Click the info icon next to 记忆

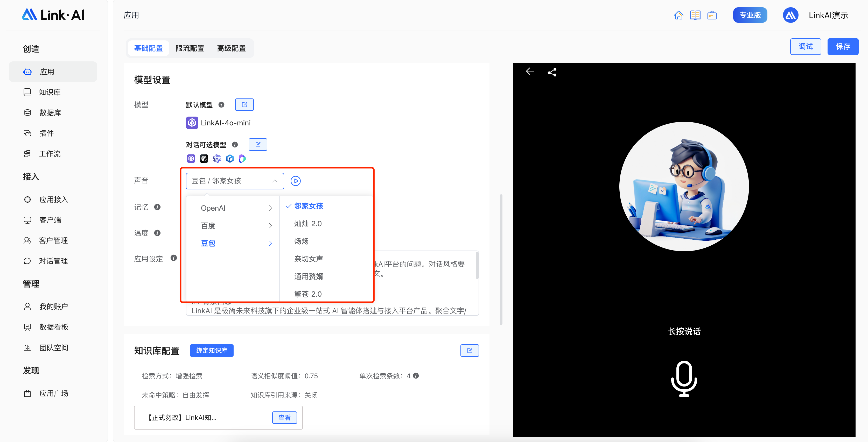(x=157, y=207)
